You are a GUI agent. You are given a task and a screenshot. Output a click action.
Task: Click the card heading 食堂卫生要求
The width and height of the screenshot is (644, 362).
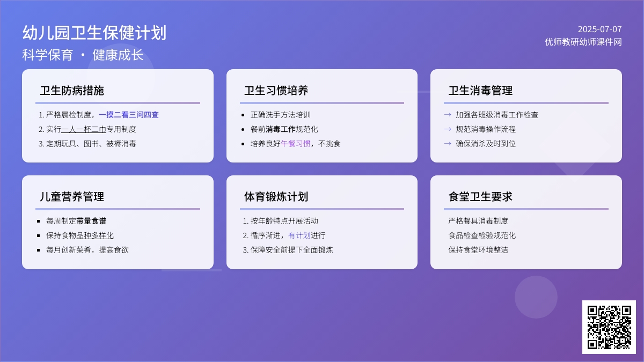480,197
